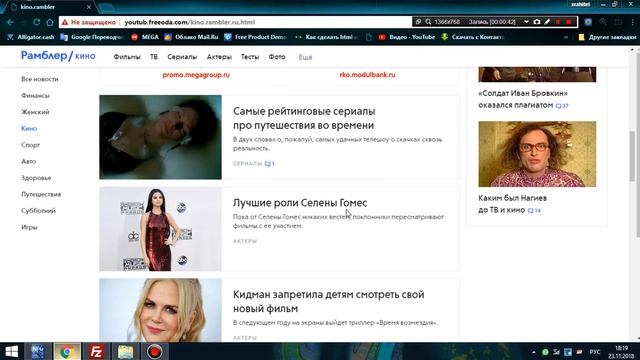Select 'Кино' in sidebar

click(x=29, y=128)
